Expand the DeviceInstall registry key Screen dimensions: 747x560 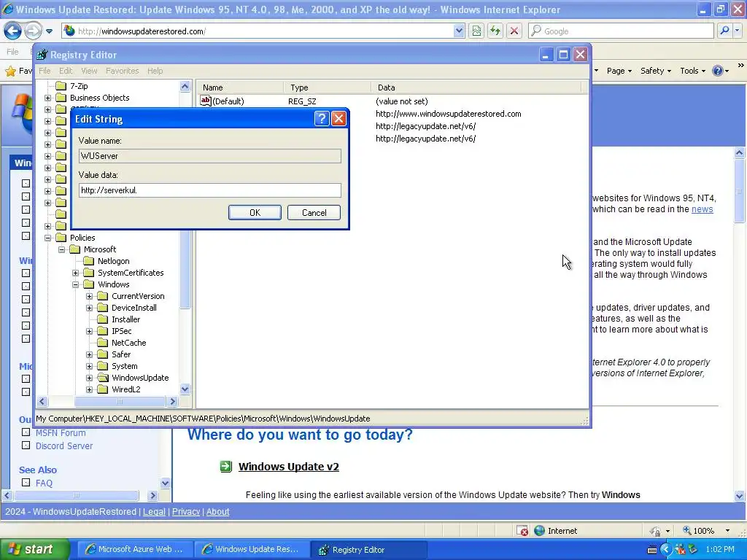[89, 308]
